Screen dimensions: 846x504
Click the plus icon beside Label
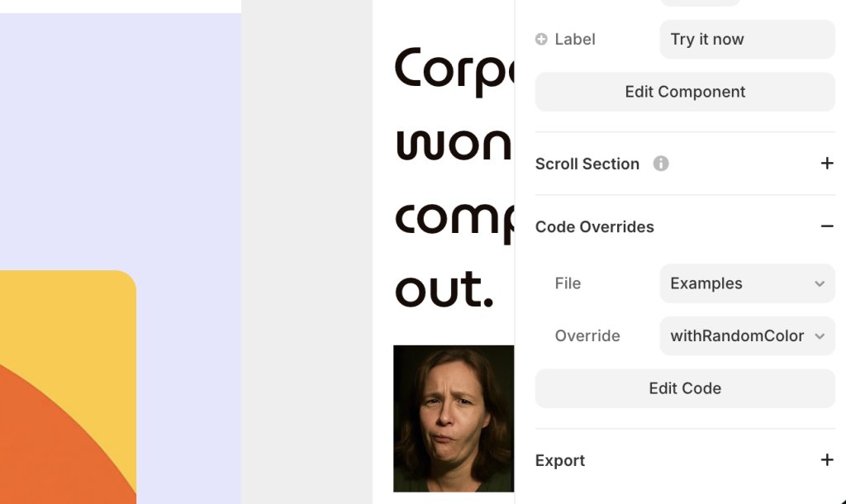(x=541, y=39)
